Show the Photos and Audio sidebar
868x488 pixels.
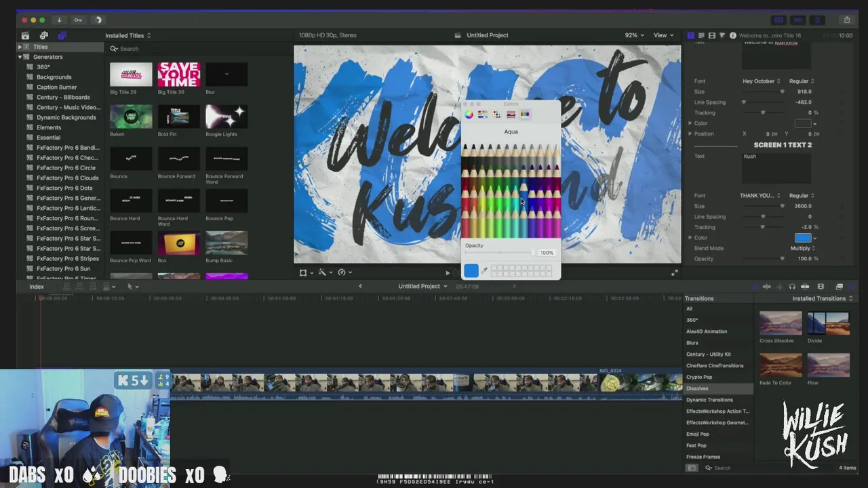[43, 35]
